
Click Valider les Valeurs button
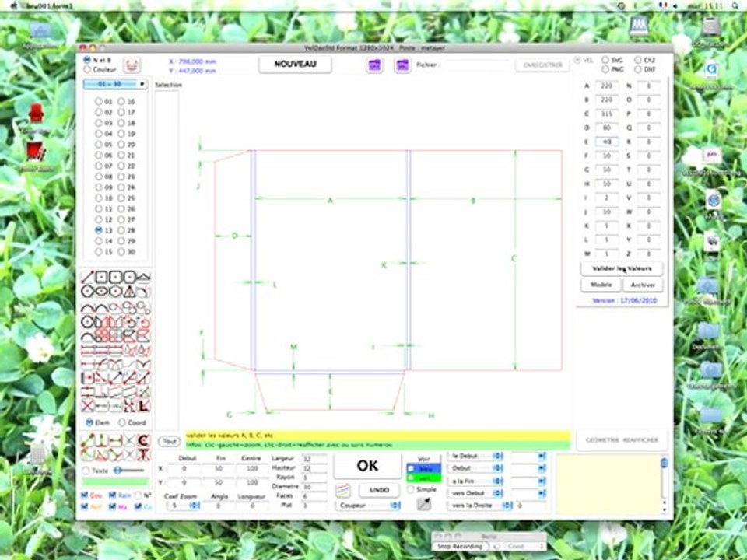pos(622,268)
